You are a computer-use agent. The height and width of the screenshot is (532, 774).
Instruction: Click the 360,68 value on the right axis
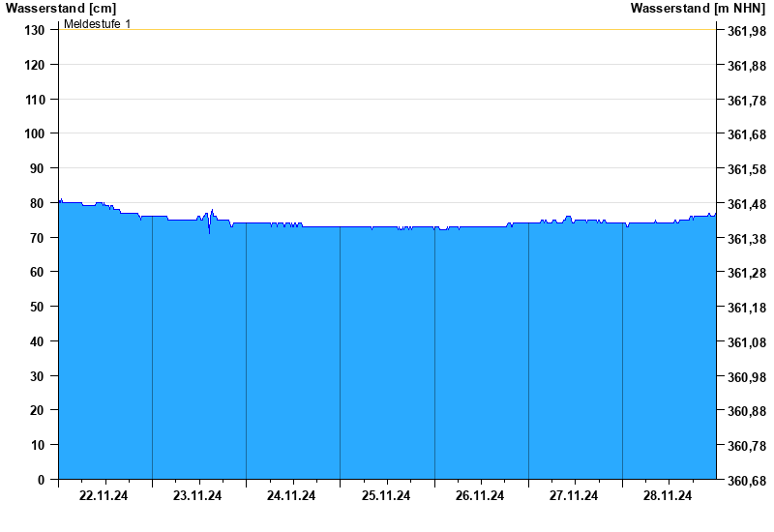coord(746,481)
